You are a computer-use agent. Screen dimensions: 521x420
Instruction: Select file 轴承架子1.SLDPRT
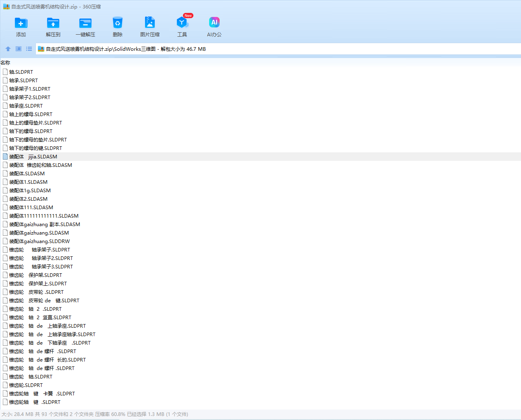[30, 89]
